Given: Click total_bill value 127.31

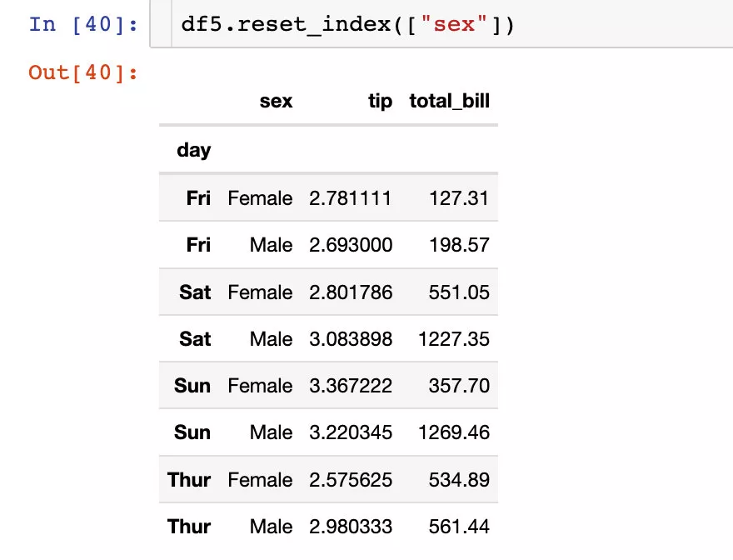Looking at the screenshot, I should click(x=459, y=197).
